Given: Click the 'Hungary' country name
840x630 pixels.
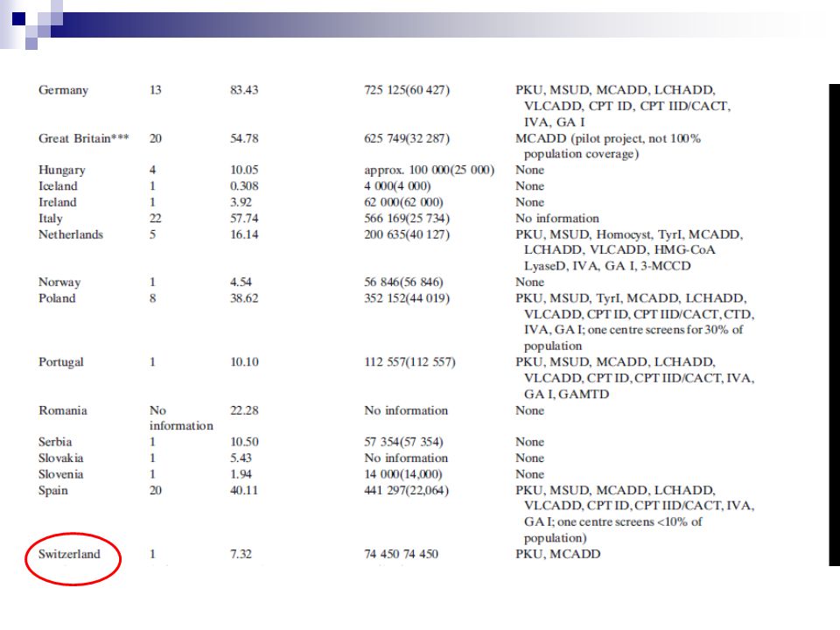Looking at the screenshot, I should (x=61, y=171).
